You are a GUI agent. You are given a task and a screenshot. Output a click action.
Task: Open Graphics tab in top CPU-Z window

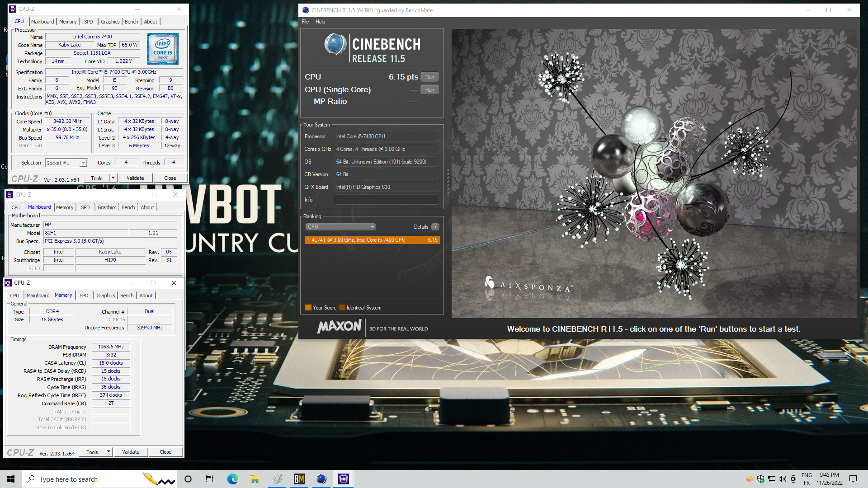(110, 22)
